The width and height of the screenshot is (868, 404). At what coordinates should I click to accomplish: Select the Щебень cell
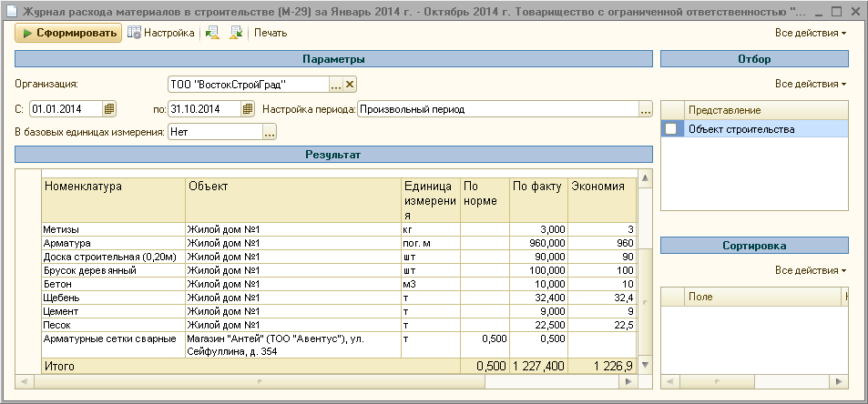[x=114, y=298]
